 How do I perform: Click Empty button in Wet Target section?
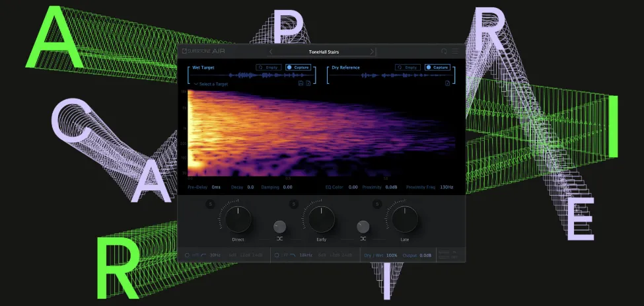coord(269,67)
